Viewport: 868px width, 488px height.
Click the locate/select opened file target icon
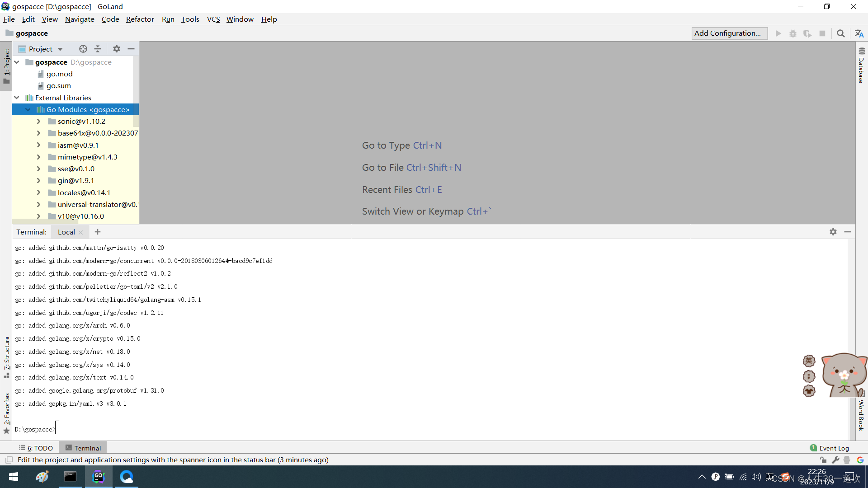pos(83,49)
